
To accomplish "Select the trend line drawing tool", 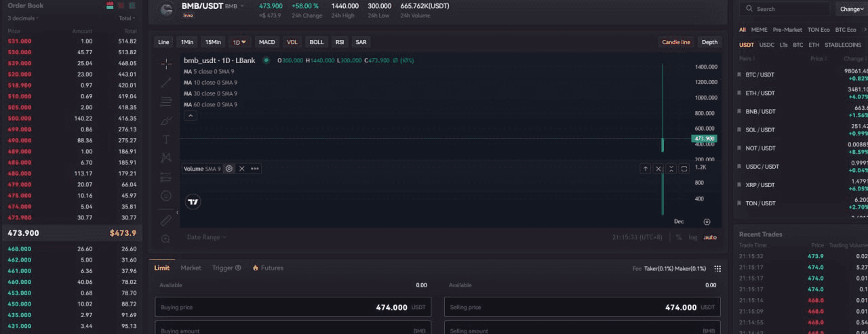I will [166, 83].
